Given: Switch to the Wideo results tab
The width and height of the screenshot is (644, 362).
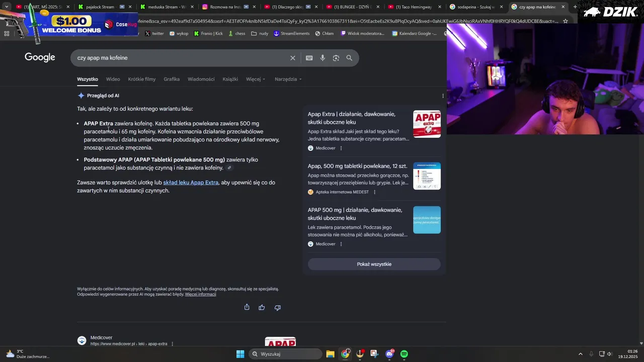Looking at the screenshot, I should point(113,79).
